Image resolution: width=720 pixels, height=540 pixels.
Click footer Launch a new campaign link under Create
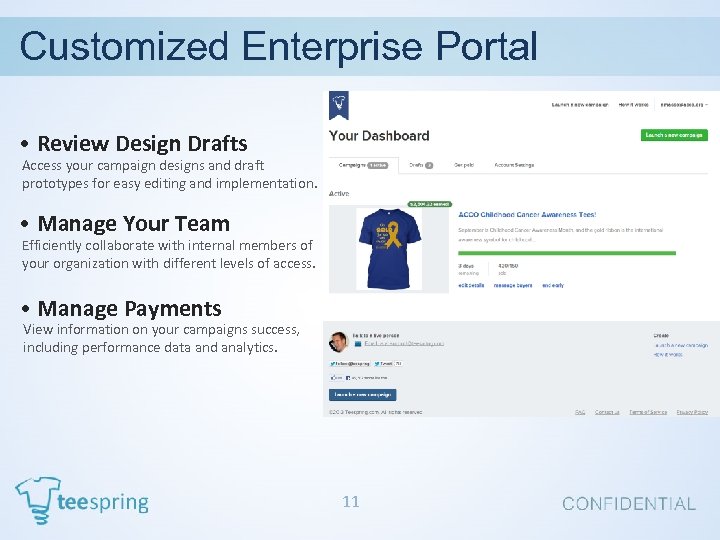coord(681,345)
